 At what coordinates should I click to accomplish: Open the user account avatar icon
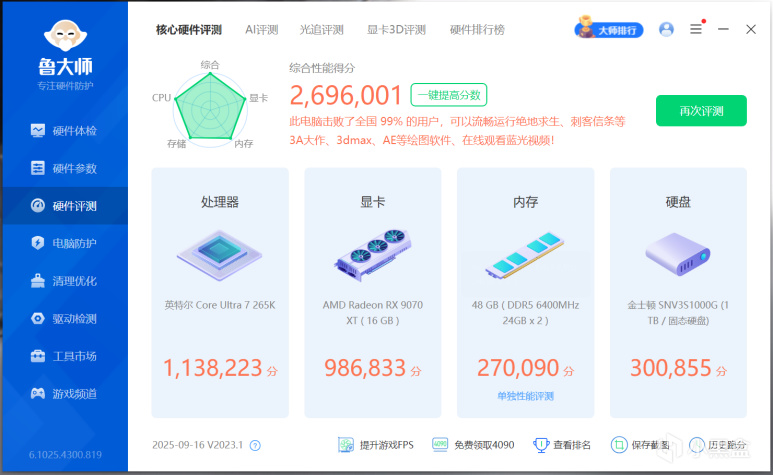[x=667, y=29]
